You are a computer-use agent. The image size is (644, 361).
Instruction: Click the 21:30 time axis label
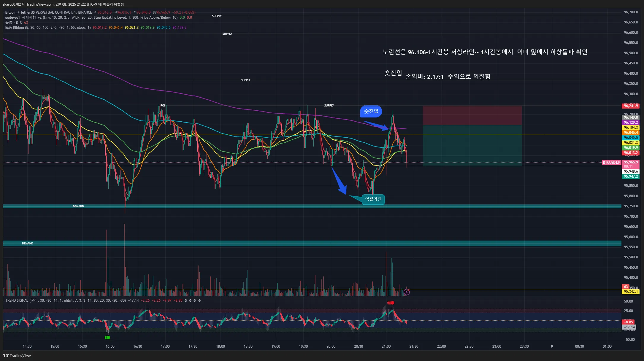(414, 346)
